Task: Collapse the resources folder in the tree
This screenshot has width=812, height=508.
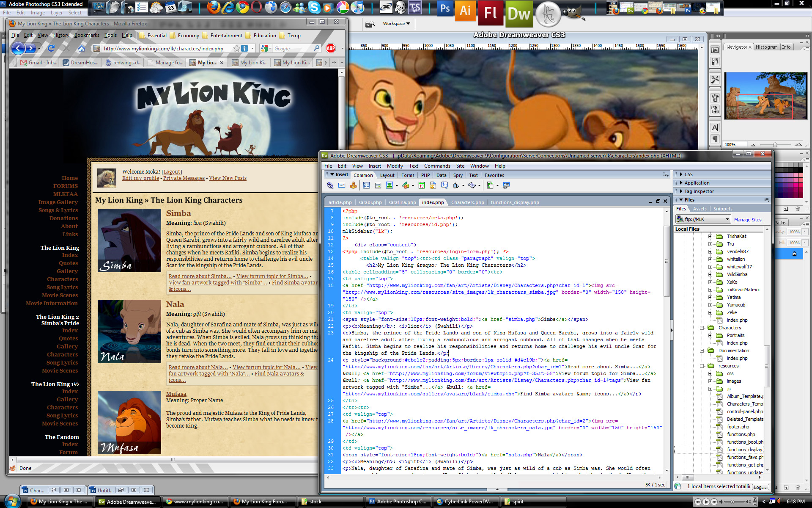Action: click(702, 366)
